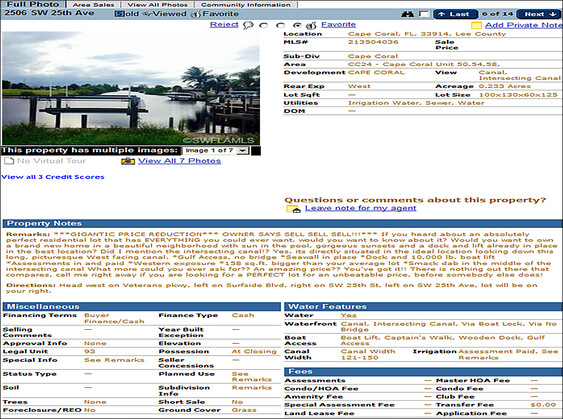This screenshot has width=563, height=419.
Task: Select the first radio button after Reject
Action: (264, 25)
